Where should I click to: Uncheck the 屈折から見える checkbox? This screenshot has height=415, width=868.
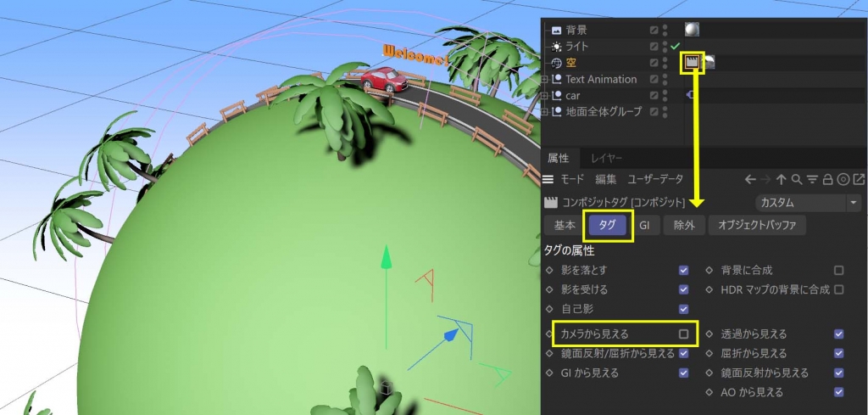(838, 354)
